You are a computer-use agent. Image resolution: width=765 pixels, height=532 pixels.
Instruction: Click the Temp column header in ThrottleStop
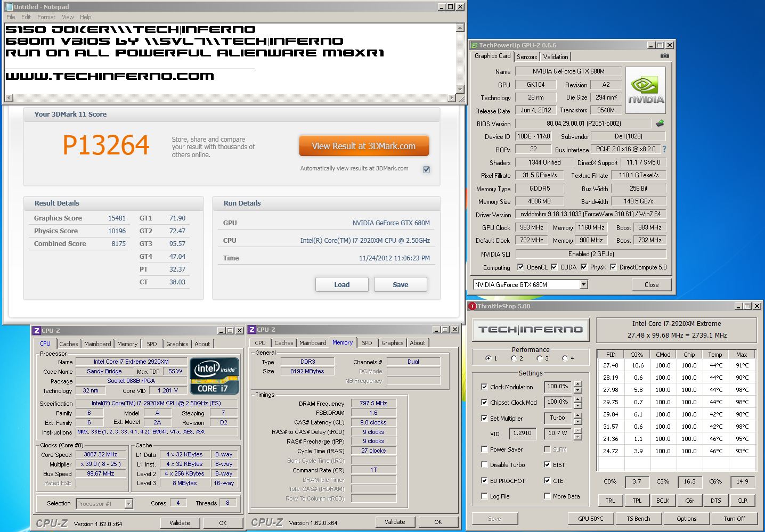[715, 355]
